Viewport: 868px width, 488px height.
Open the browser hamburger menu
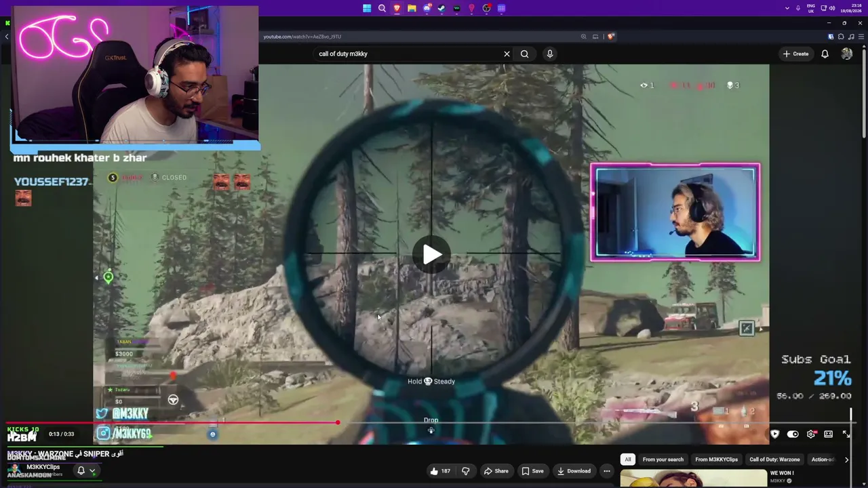point(860,37)
